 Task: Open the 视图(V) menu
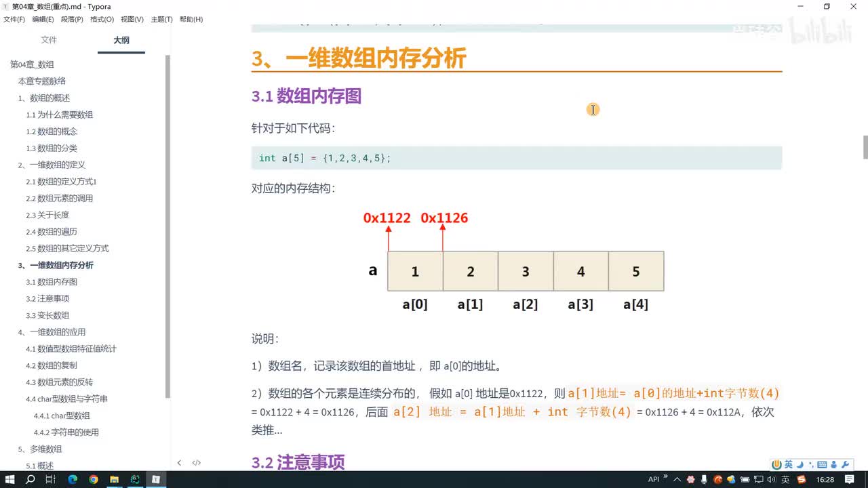[x=132, y=19]
